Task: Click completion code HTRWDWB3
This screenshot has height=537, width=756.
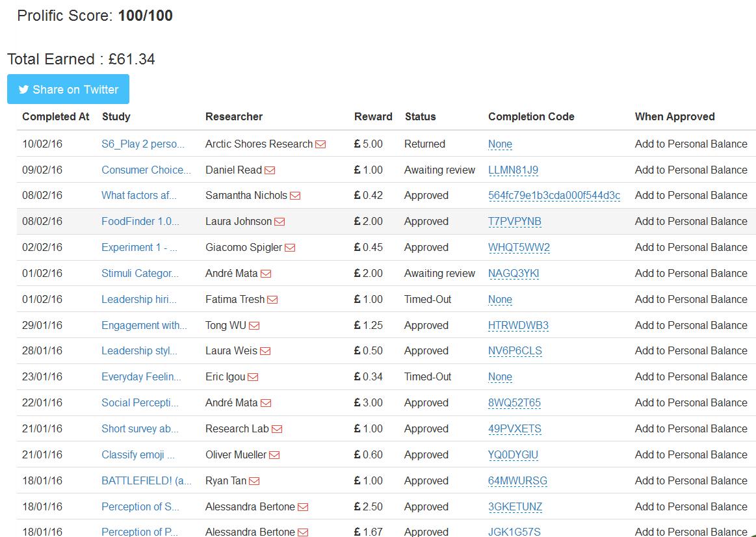Action: [x=518, y=325]
